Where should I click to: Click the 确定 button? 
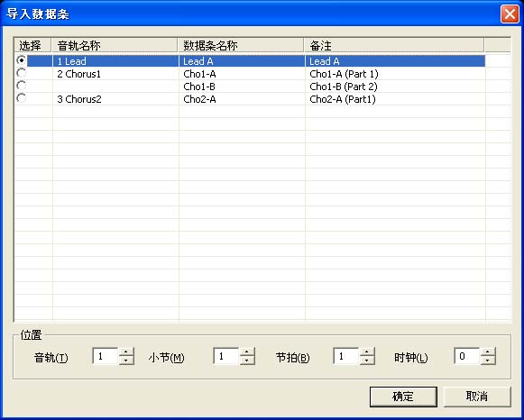coord(403,397)
